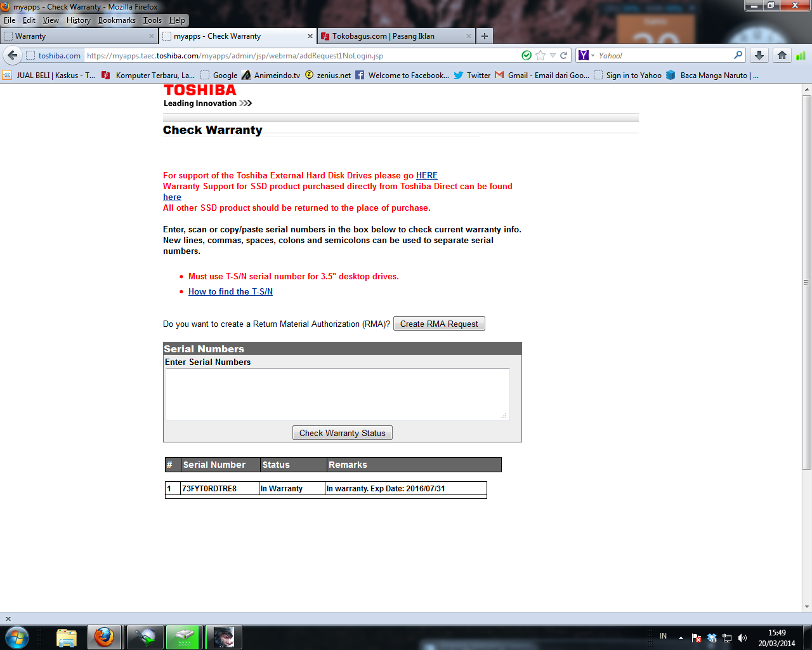The image size is (812, 650).
Task: Close the myapps - Check Warranty tab
Action: (x=310, y=36)
